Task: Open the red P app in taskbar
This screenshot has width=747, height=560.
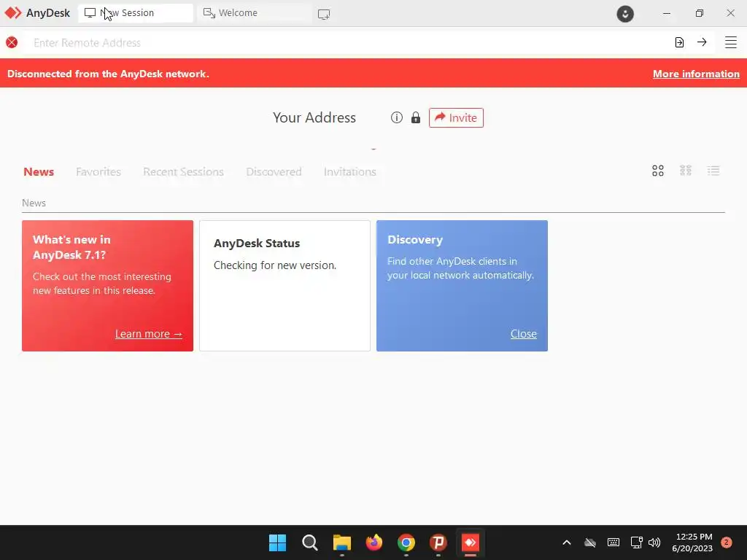Action: [x=438, y=542]
